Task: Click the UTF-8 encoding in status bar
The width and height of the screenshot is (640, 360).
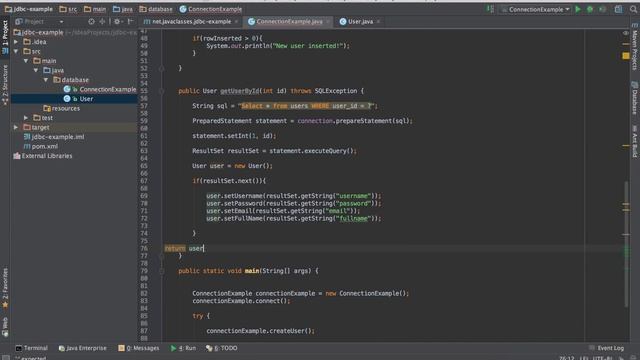Action: [x=602, y=358]
